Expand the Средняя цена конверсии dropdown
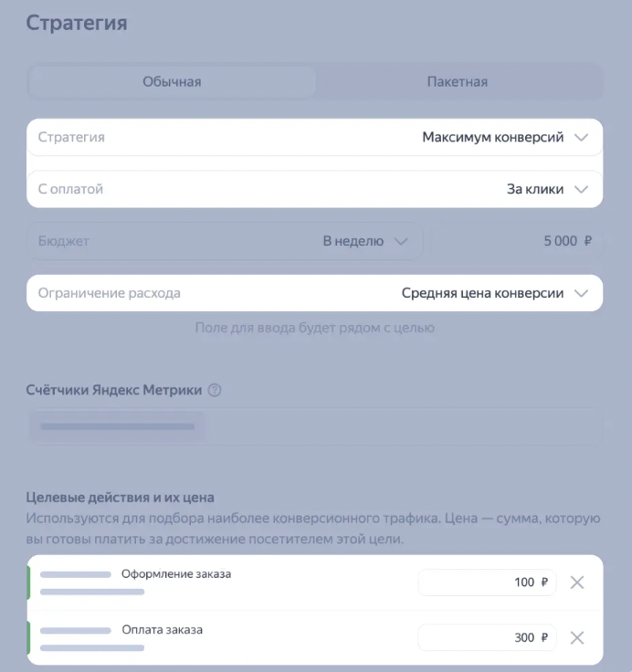 pos(315,293)
